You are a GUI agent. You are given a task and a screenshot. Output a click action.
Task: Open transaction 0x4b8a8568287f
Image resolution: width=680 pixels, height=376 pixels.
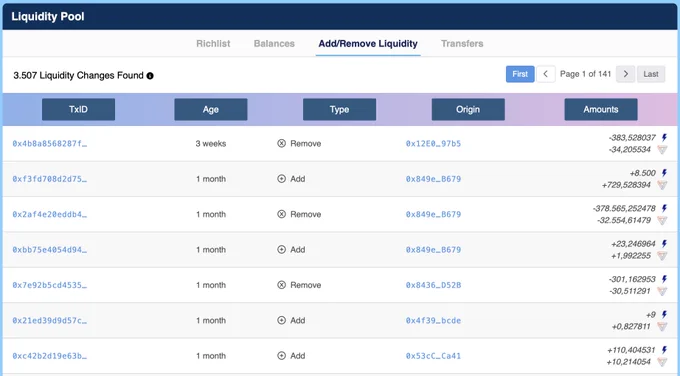click(x=49, y=144)
